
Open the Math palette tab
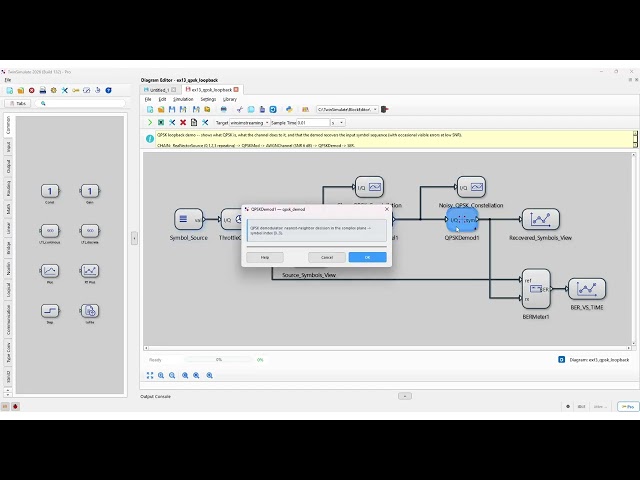8,209
